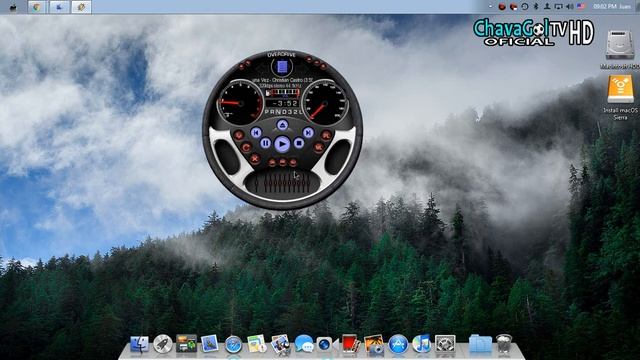Screen dimensions: 640x360
Task: Click the PRND32L gear indicator
Action: (282, 111)
